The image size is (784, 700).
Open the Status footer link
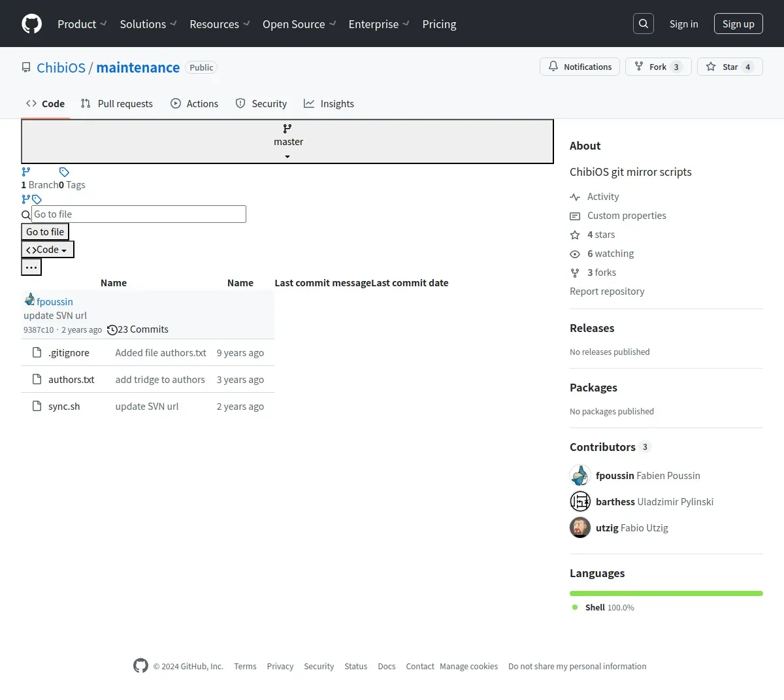click(356, 666)
